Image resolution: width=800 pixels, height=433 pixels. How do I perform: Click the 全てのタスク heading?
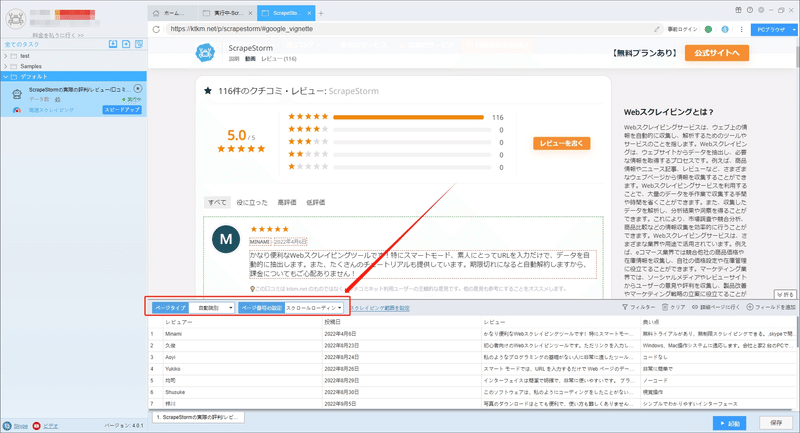coord(22,44)
